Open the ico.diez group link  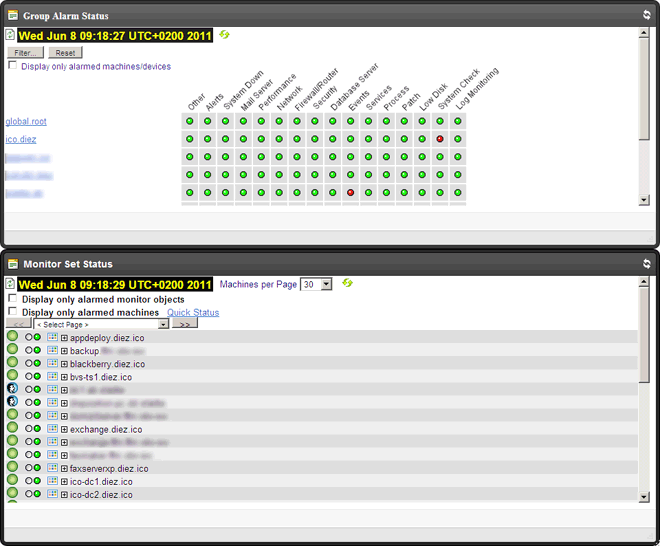pos(21,139)
